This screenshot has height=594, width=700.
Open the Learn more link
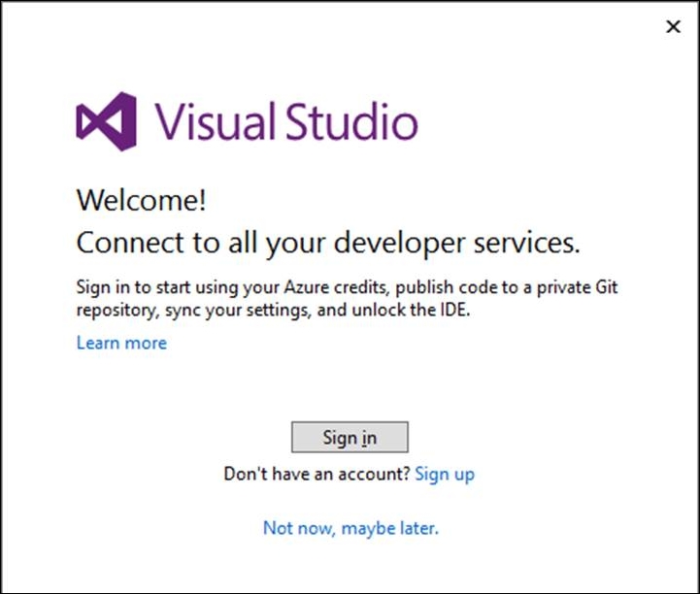(x=121, y=343)
